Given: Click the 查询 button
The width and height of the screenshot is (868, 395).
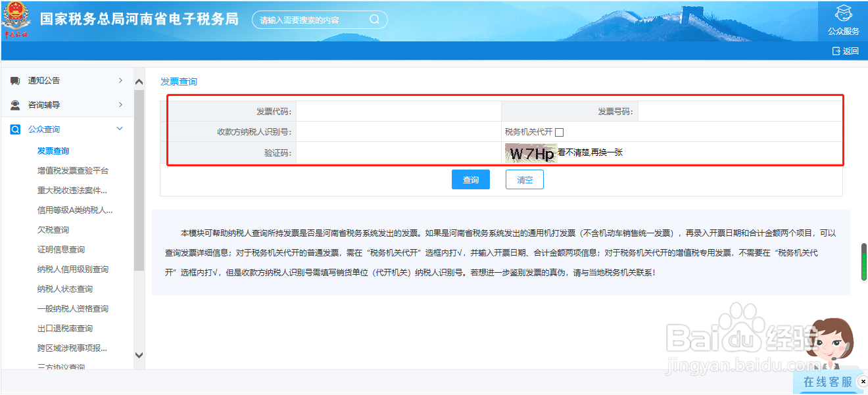Looking at the screenshot, I should [471, 179].
